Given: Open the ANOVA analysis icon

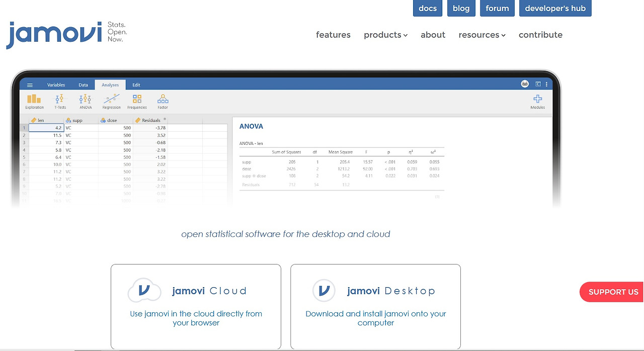Looking at the screenshot, I should [x=86, y=102].
